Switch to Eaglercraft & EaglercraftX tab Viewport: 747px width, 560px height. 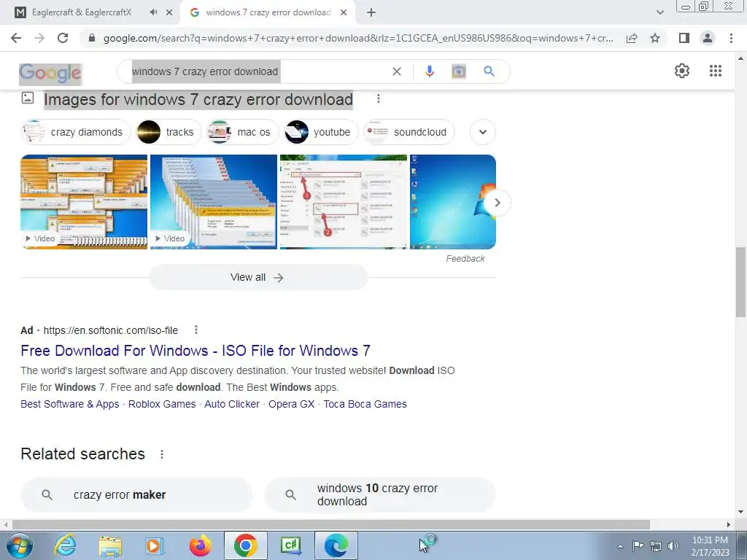[81, 13]
